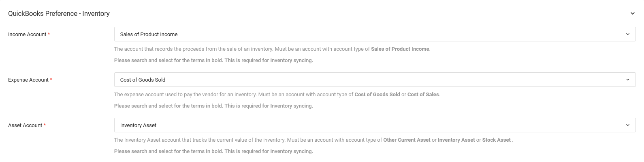Click bold Cost of Goods Sold in help text
644x162 pixels.
tap(377, 95)
